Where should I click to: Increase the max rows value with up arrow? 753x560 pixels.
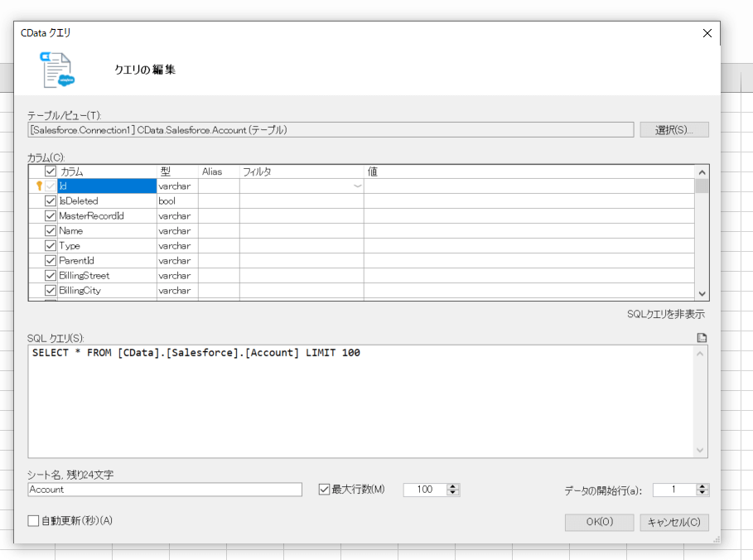tap(453, 486)
